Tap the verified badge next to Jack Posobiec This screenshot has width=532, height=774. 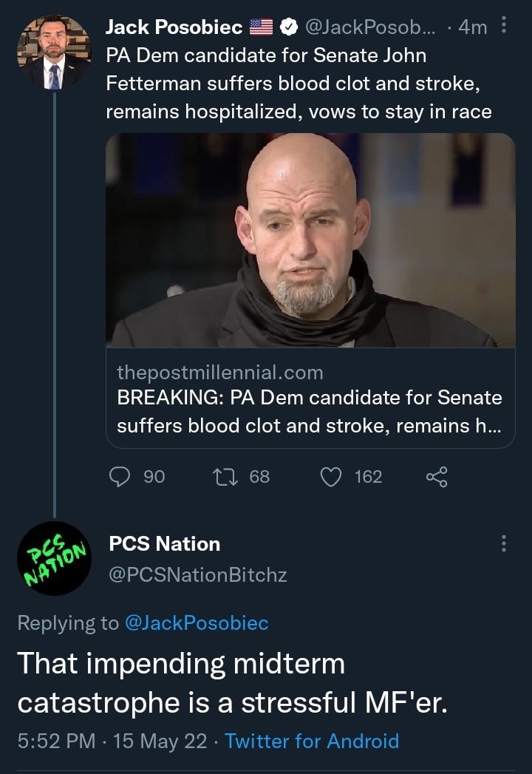pos(289,27)
